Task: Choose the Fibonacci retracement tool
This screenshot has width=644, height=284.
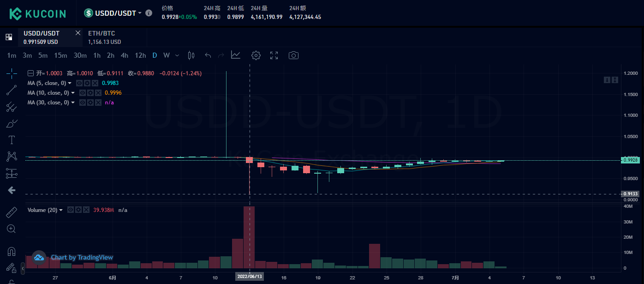Action: click(x=12, y=107)
